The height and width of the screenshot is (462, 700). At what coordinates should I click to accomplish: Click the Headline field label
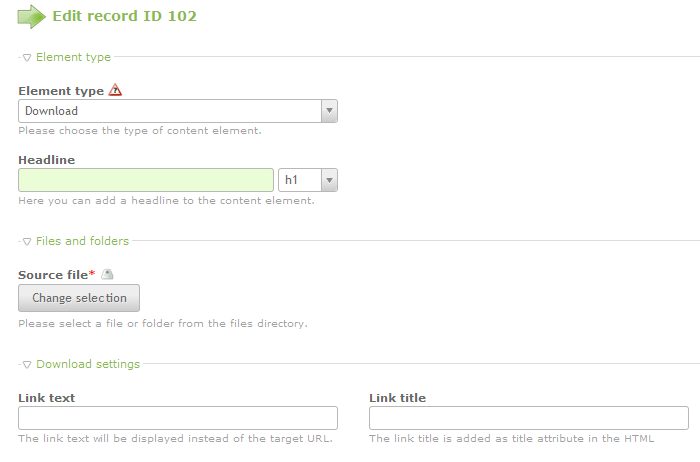click(46, 160)
